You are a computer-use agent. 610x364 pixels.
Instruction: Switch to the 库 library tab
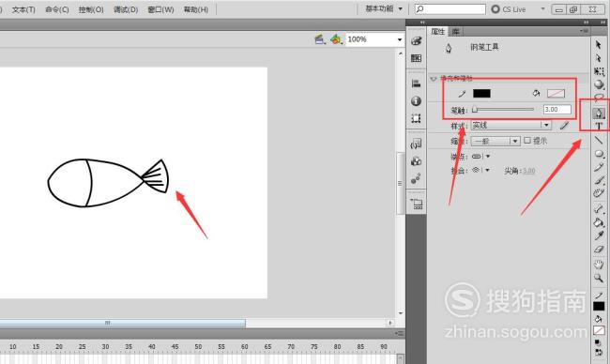(x=455, y=32)
